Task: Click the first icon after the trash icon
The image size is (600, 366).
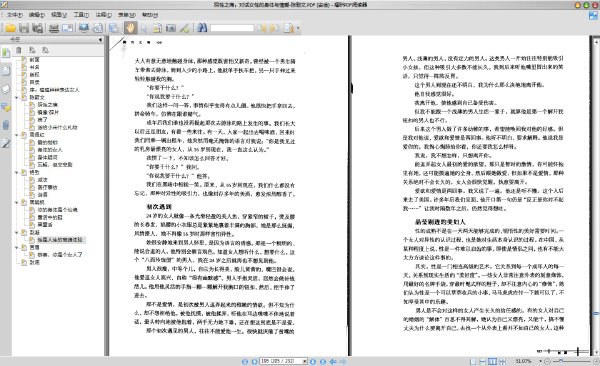Action: (32, 50)
